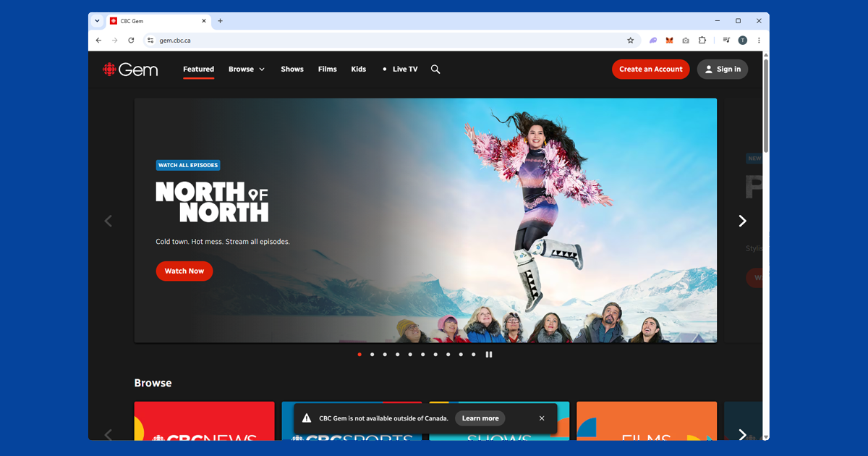The image size is (868, 456).
Task: Open the Extensions puzzle piece menu
Action: pos(702,41)
